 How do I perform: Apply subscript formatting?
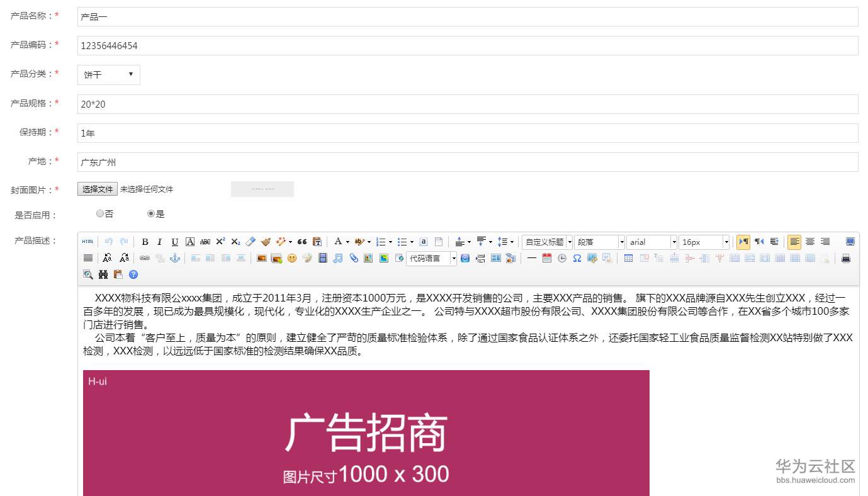(235, 242)
